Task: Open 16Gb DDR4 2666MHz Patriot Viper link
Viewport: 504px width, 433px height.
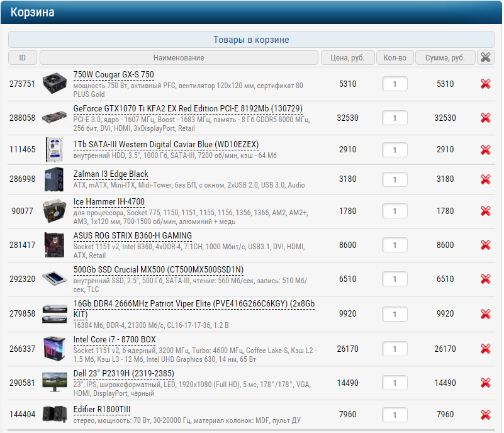Action: [194, 308]
